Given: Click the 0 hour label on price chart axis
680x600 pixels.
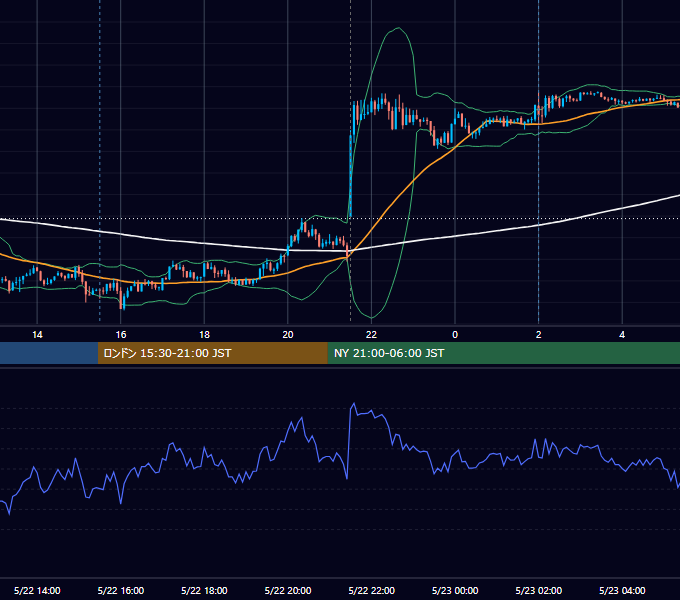Looking at the screenshot, I should coord(455,335).
